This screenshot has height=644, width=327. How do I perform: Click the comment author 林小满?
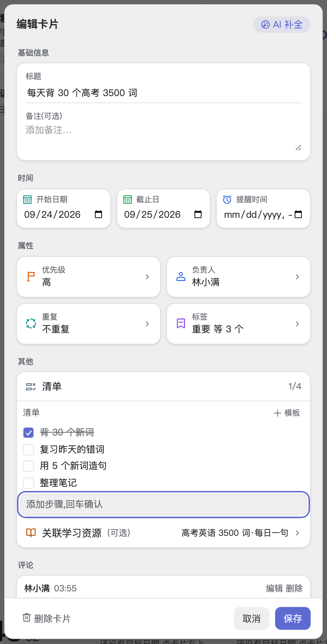tap(37, 588)
